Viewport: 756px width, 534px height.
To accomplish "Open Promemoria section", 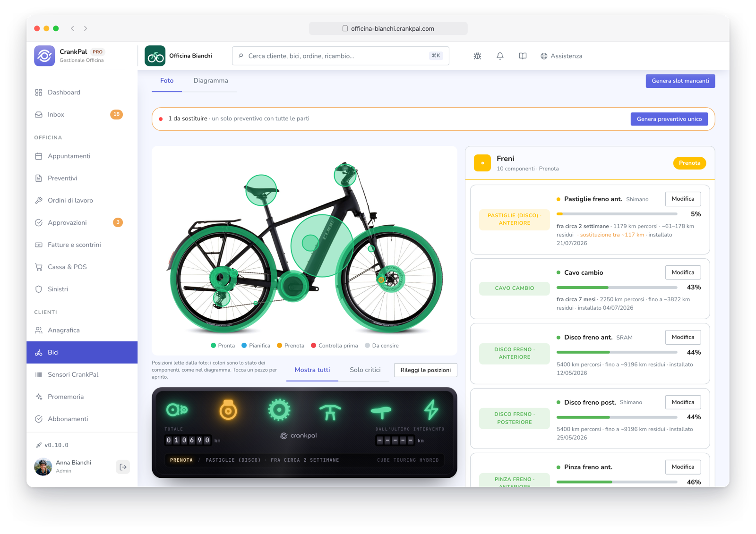I will click(x=82, y=397).
